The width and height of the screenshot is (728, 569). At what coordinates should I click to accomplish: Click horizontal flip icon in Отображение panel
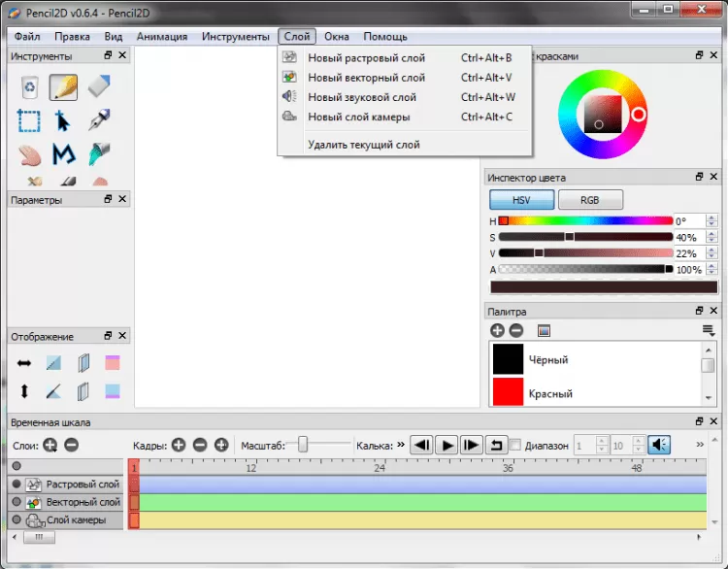(24, 363)
